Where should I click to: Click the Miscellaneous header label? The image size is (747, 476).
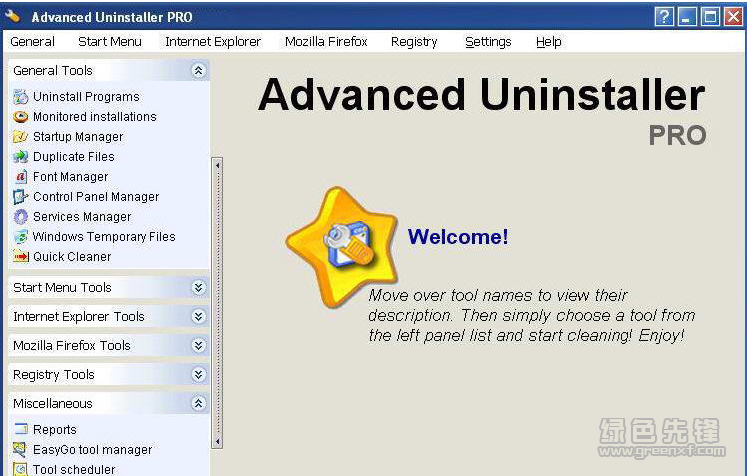(53, 404)
